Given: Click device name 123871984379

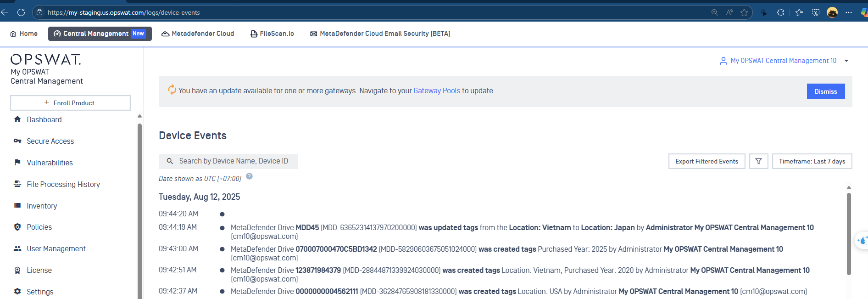Looking at the screenshot, I should pos(318,270).
